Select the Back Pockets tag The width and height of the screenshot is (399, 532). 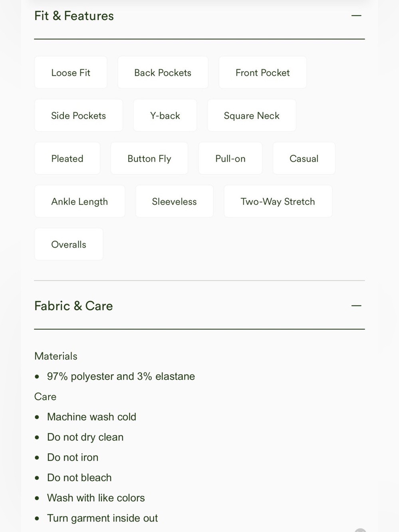163,73
